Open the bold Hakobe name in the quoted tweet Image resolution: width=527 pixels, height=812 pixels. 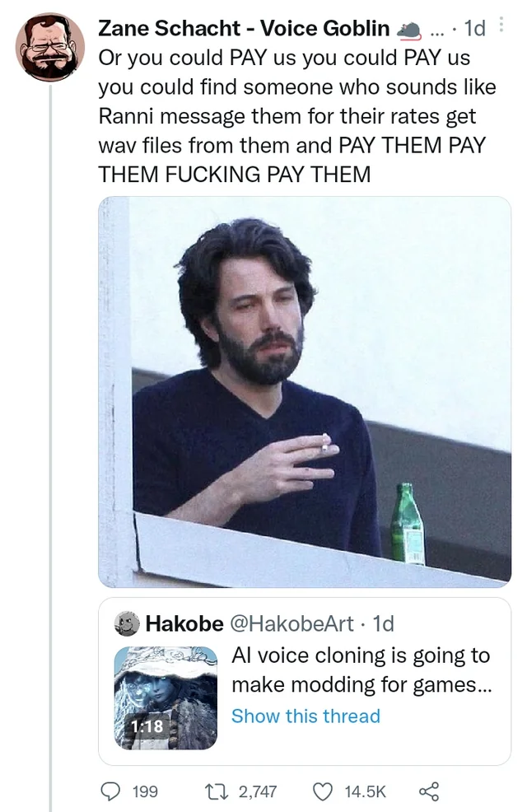point(184,623)
